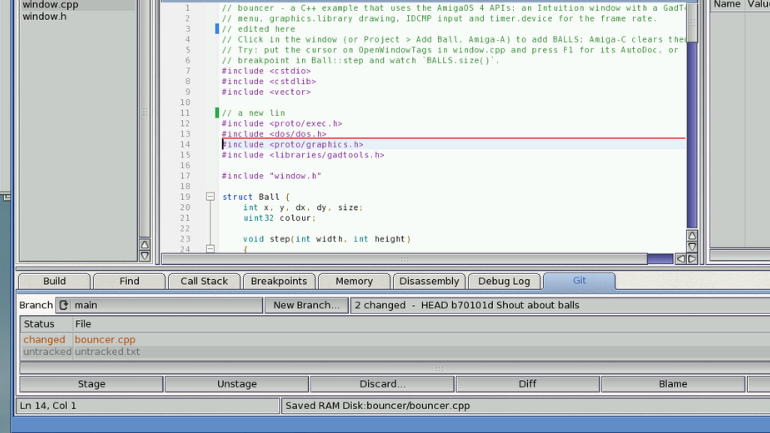Click the blue change marker on line 3
The width and height of the screenshot is (770, 433).
point(217,29)
